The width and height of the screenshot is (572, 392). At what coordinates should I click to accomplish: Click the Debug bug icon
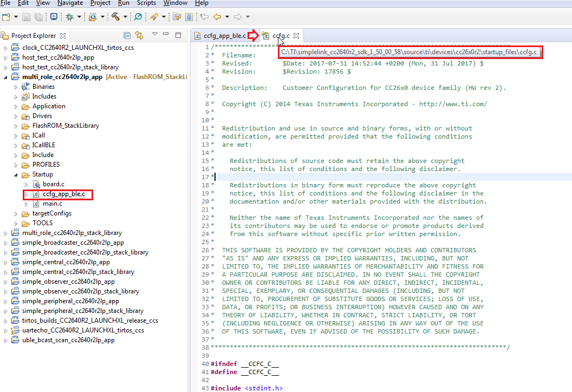coord(69,17)
